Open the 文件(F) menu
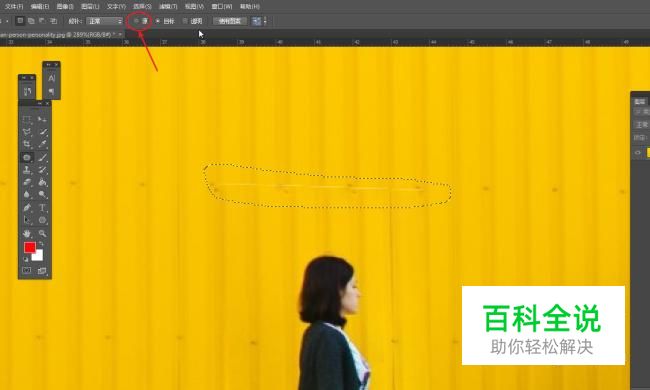 14,6
